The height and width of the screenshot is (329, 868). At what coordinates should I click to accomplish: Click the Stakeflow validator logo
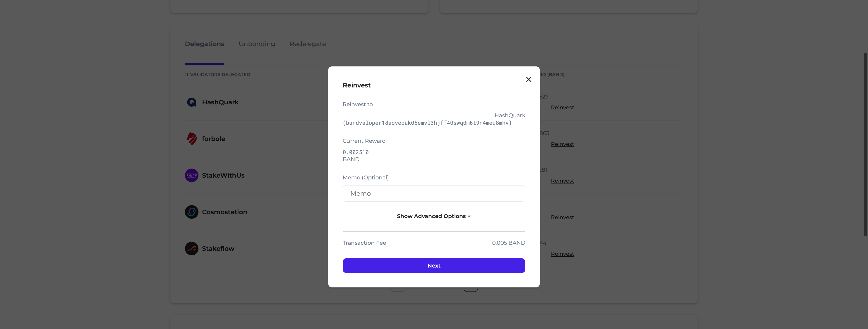tap(192, 249)
